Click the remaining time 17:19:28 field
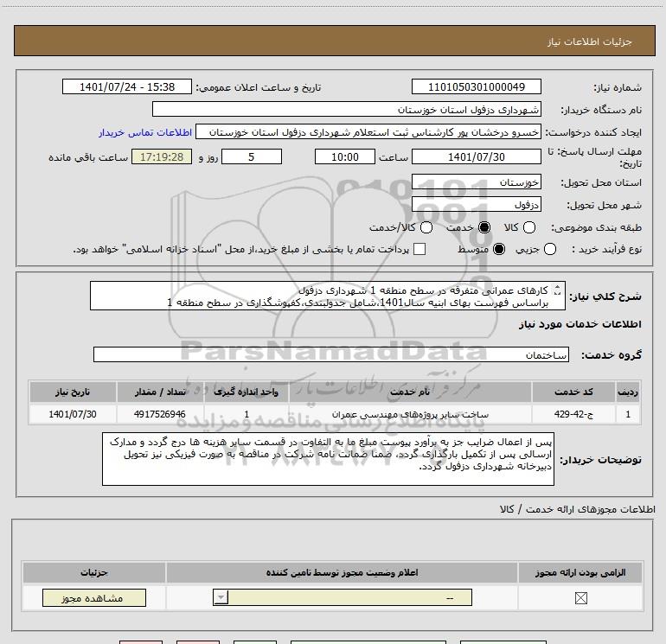Viewport: 666px width, 644px height. point(162,156)
